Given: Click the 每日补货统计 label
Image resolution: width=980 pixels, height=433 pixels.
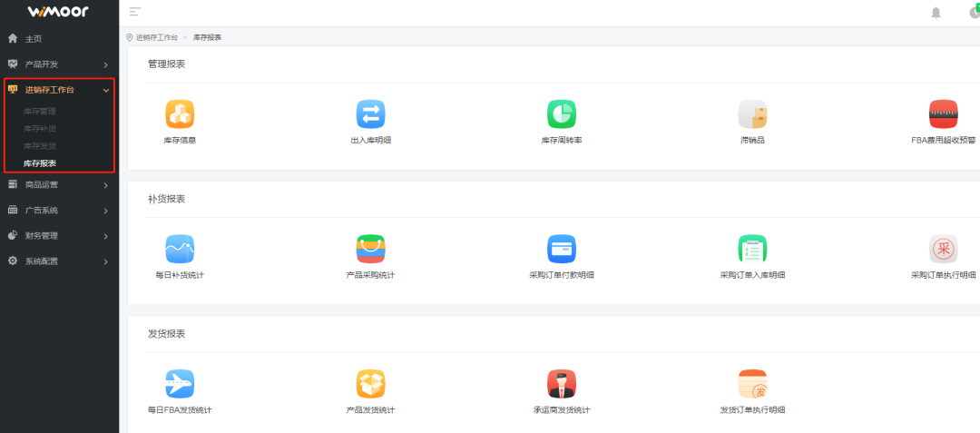Looking at the screenshot, I should point(180,275).
